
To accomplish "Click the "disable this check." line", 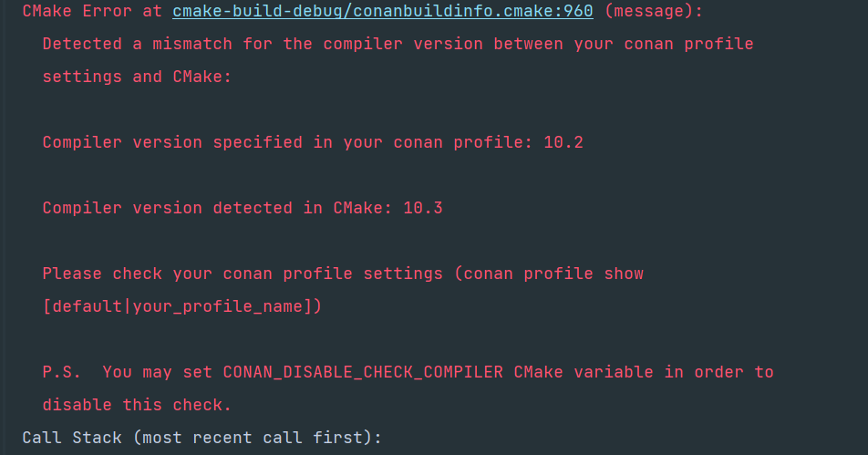I will (x=137, y=405).
